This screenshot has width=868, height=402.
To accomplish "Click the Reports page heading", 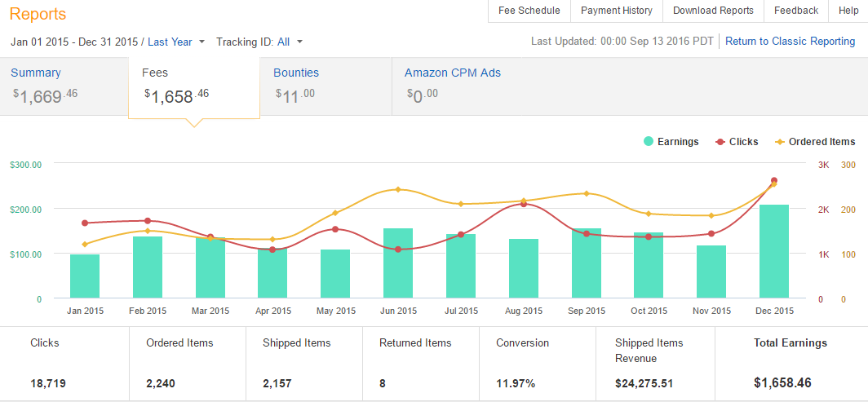I will tap(38, 14).
